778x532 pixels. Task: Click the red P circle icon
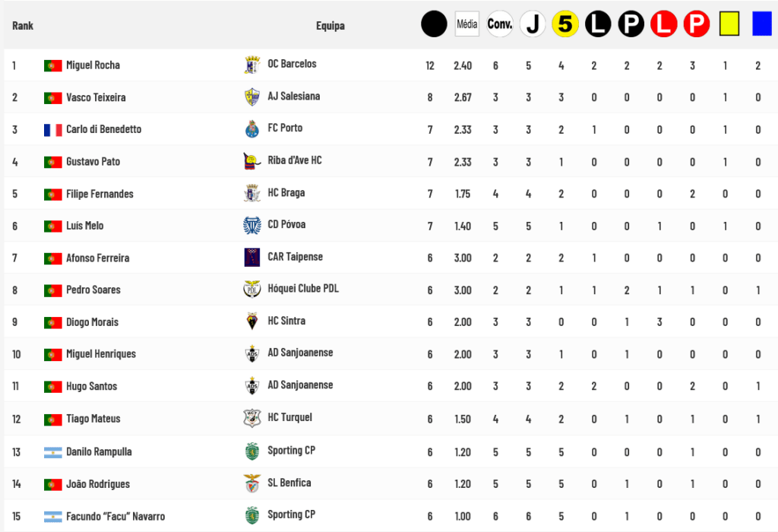pos(696,25)
